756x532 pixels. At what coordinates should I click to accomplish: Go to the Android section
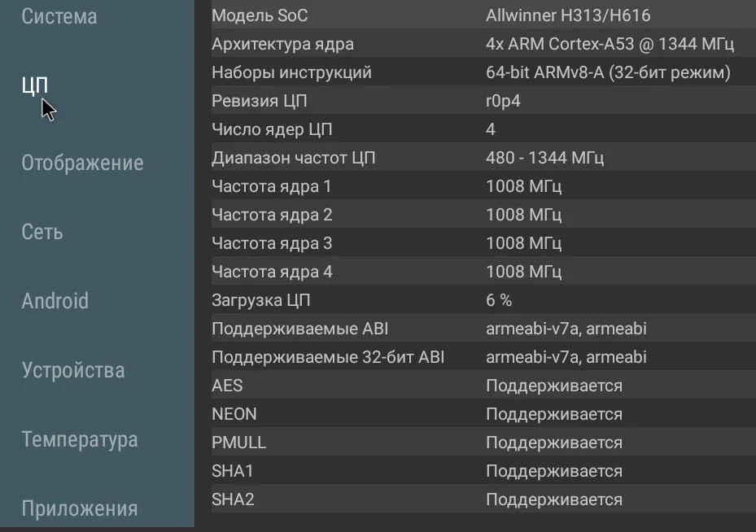55,301
